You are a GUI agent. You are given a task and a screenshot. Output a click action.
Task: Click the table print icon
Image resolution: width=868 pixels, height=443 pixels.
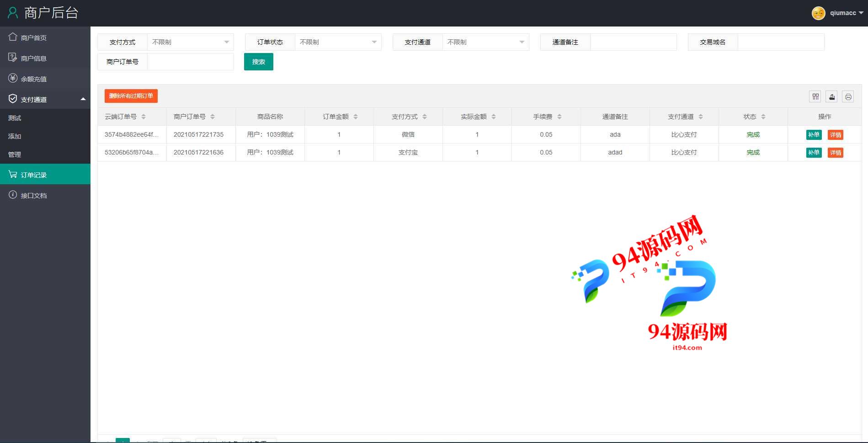coord(848,96)
